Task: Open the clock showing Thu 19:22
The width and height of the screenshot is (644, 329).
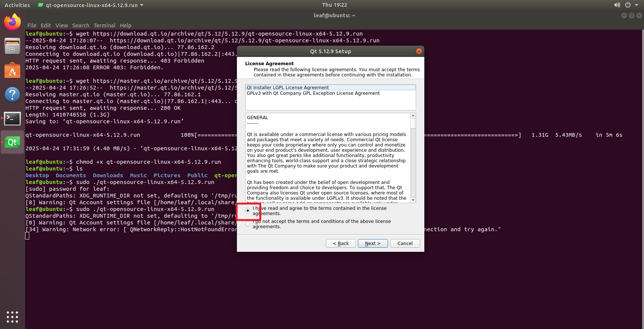Action: click(x=334, y=5)
